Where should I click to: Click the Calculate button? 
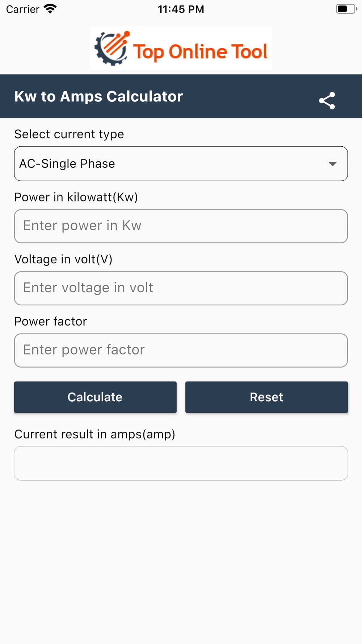95,397
